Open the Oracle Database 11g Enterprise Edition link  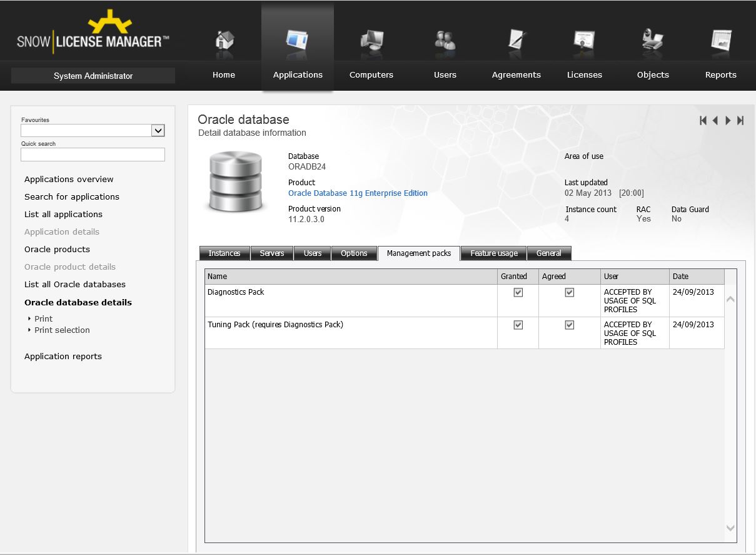(x=358, y=193)
